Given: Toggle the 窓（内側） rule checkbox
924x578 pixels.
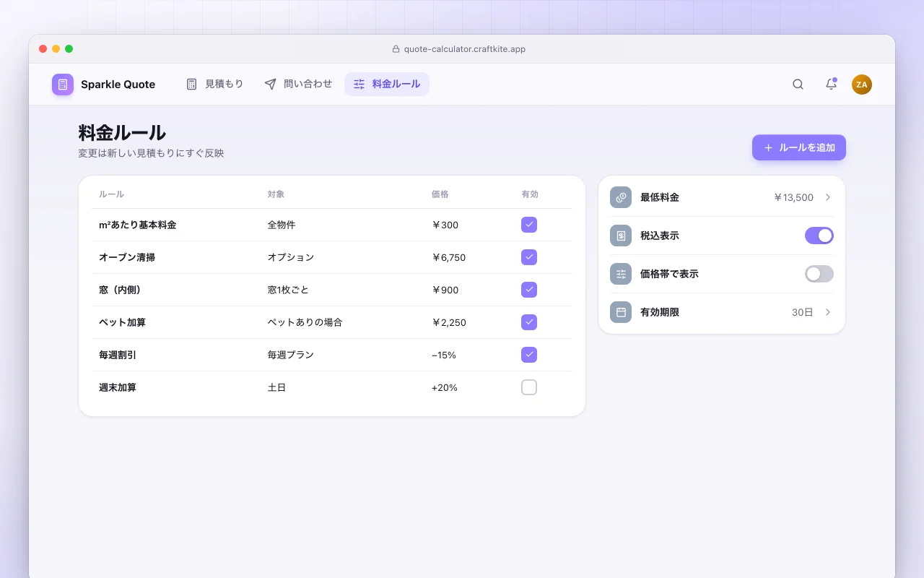Looking at the screenshot, I should [529, 290].
